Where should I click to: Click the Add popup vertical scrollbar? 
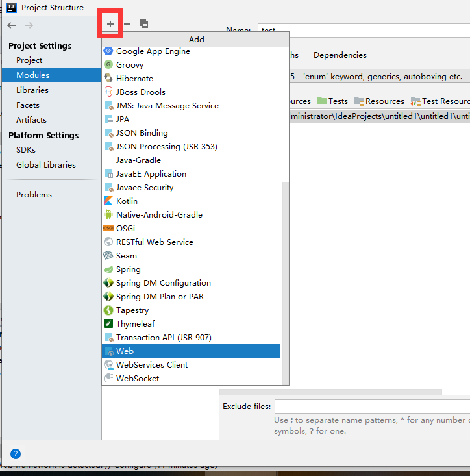(285, 283)
